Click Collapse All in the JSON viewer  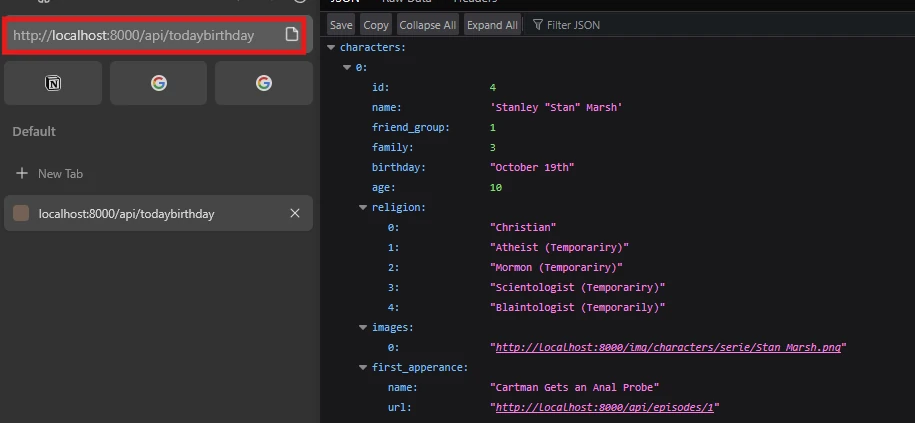[428, 25]
